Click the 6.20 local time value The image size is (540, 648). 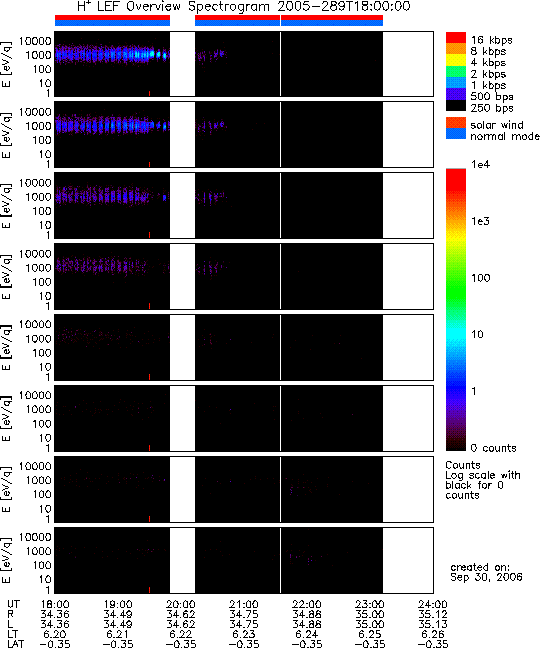coord(55,634)
